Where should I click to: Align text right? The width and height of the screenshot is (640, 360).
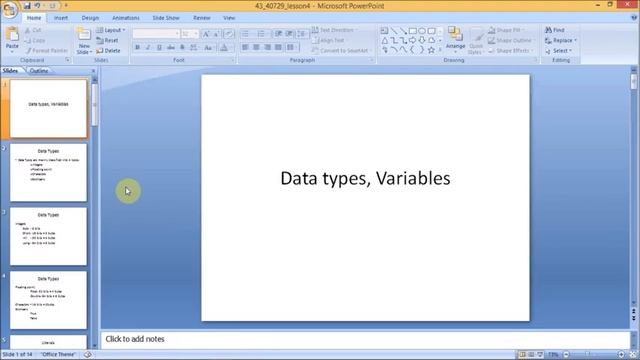click(x=267, y=48)
